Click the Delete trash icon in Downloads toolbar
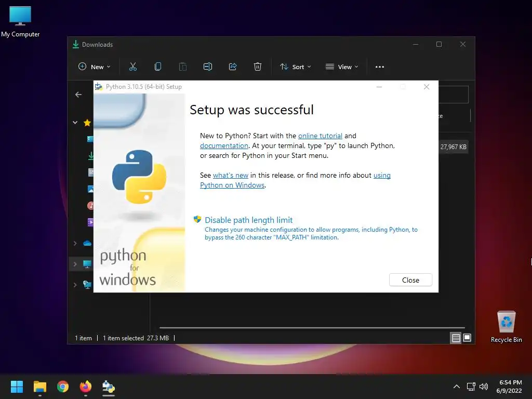Viewport: 532px width, 399px height. pyautogui.click(x=258, y=66)
